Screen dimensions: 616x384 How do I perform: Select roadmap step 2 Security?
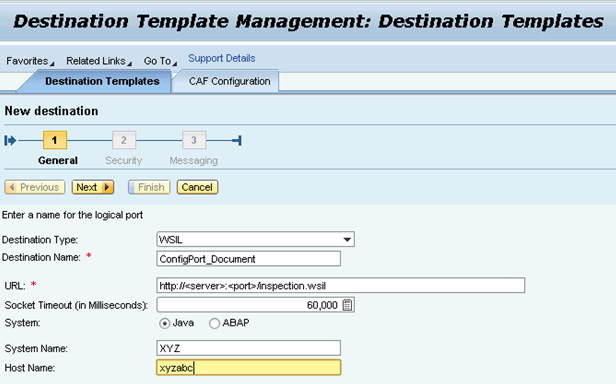click(x=124, y=140)
